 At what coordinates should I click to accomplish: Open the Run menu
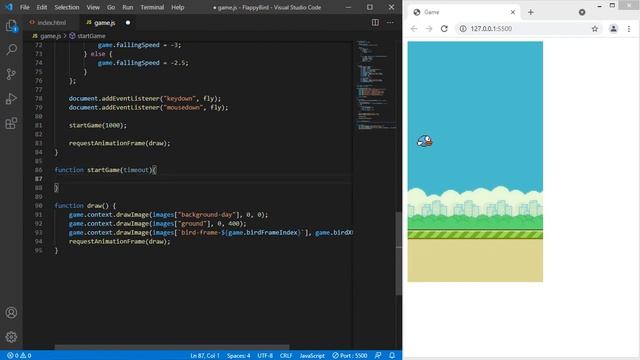pyautogui.click(x=128, y=7)
